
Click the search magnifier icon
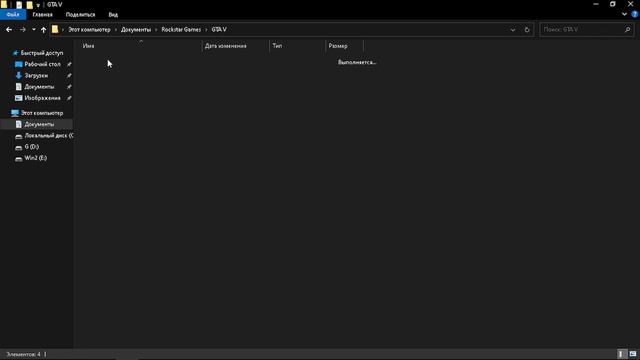627,29
